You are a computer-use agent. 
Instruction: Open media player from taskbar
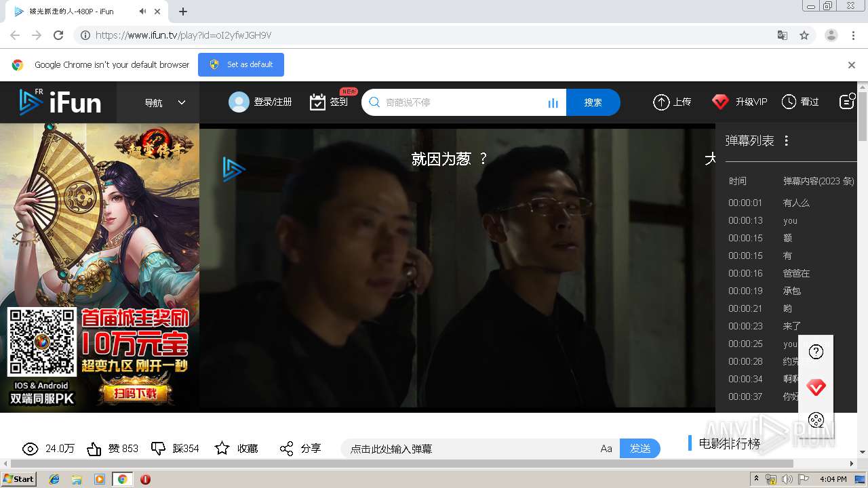pos(100,479)
